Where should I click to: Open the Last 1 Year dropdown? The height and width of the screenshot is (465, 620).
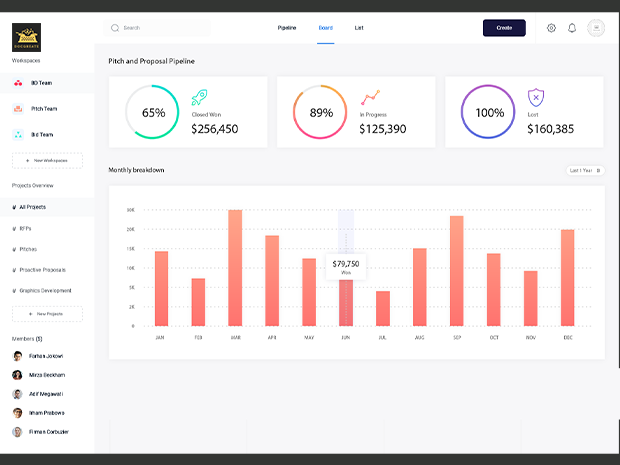pos(585,171)
